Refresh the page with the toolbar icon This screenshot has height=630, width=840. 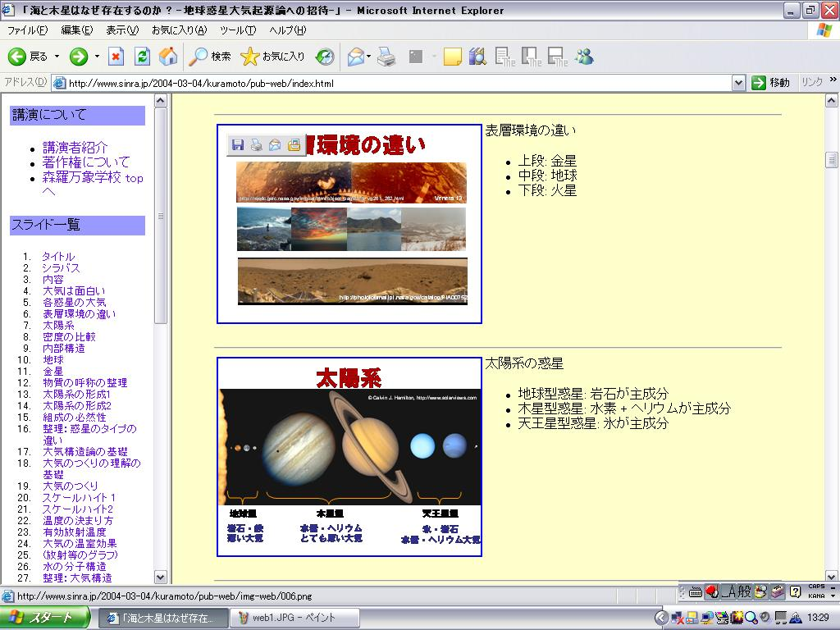point(142,57)
